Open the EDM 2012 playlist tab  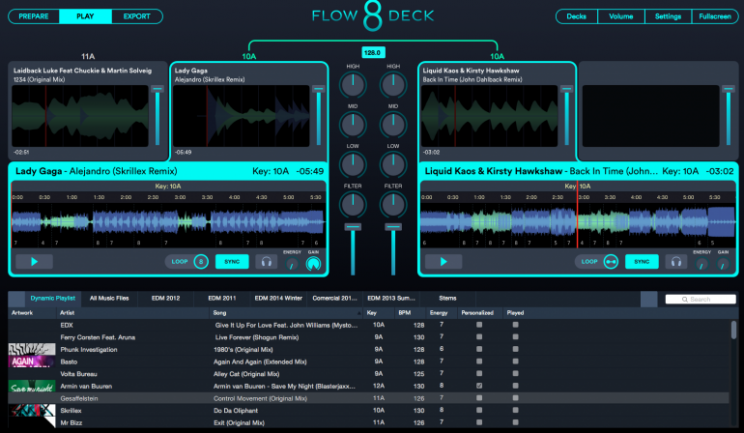pos(165,298)
